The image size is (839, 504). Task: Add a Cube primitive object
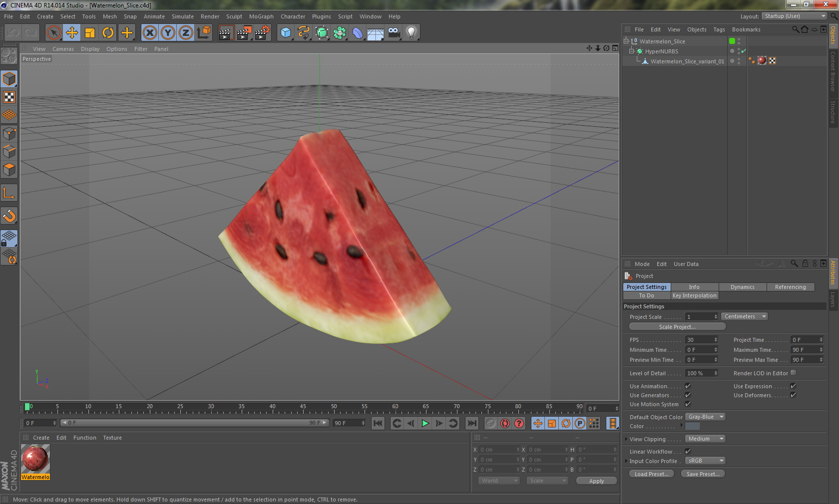(286, 33)
